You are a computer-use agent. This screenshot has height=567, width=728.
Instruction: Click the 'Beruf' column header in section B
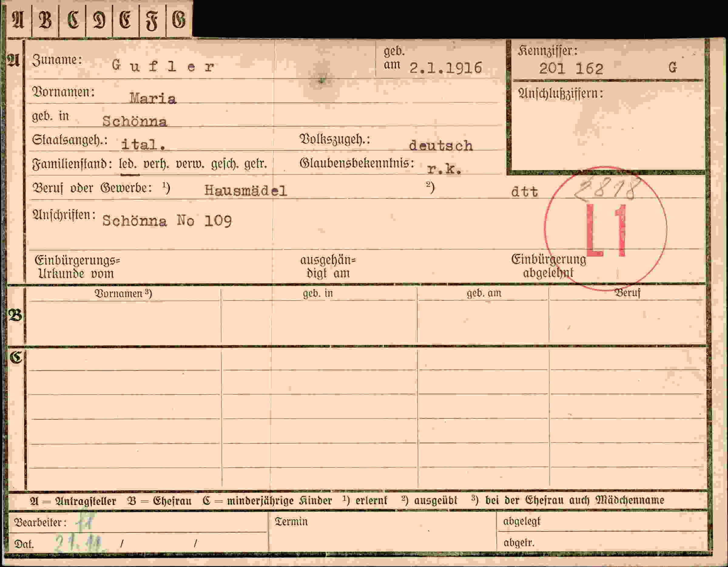coord(628,294)
